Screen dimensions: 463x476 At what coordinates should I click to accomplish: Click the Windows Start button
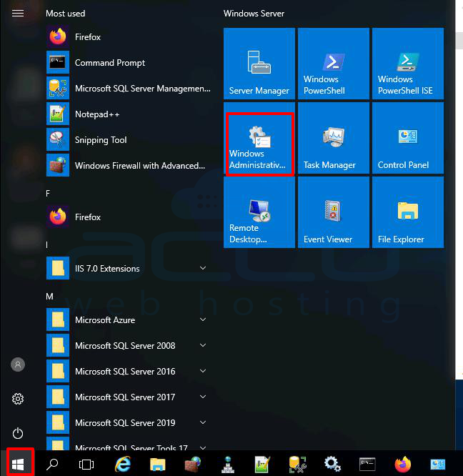(18, 464)
